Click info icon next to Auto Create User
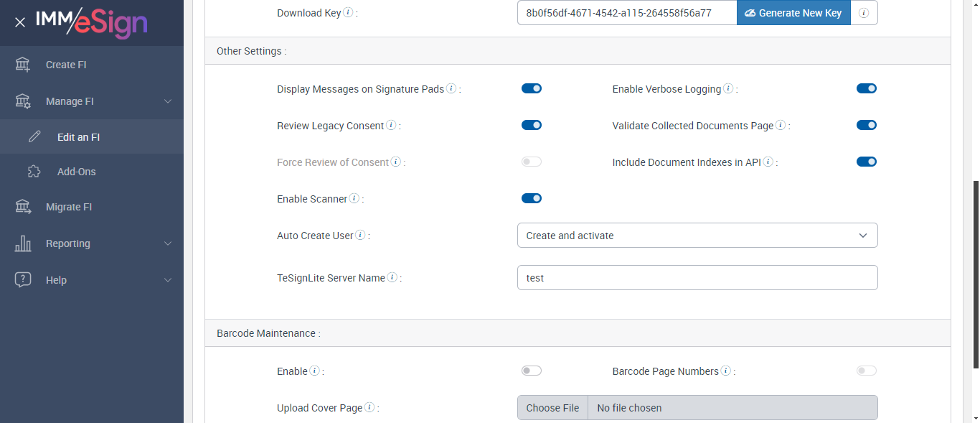Screen dimensions: 980x423 360,236
